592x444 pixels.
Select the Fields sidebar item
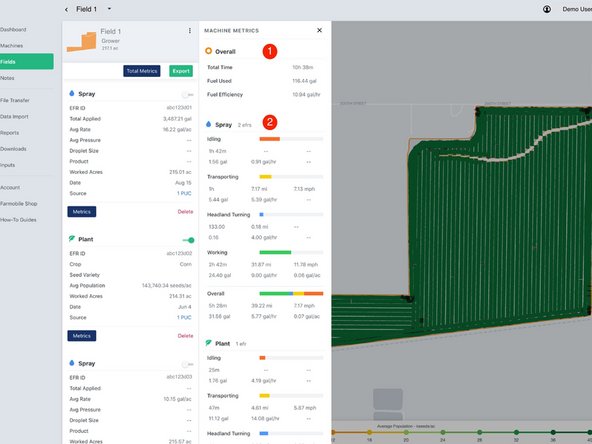point(26,62)
